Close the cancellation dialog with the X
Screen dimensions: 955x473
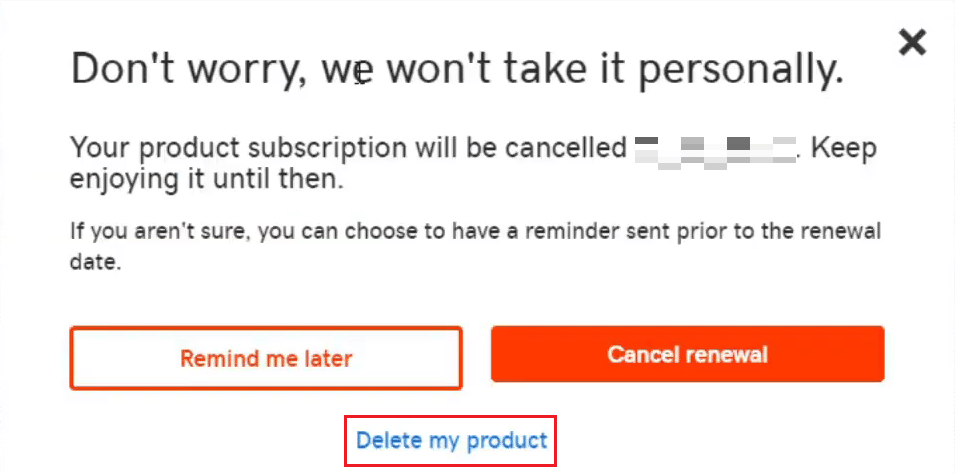tap(912, 42)
